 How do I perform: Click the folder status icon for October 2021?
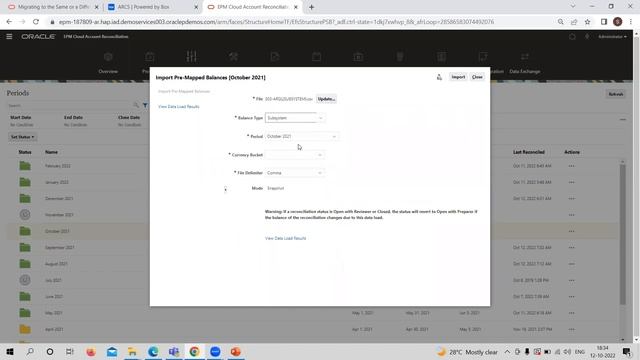point(25,231)
